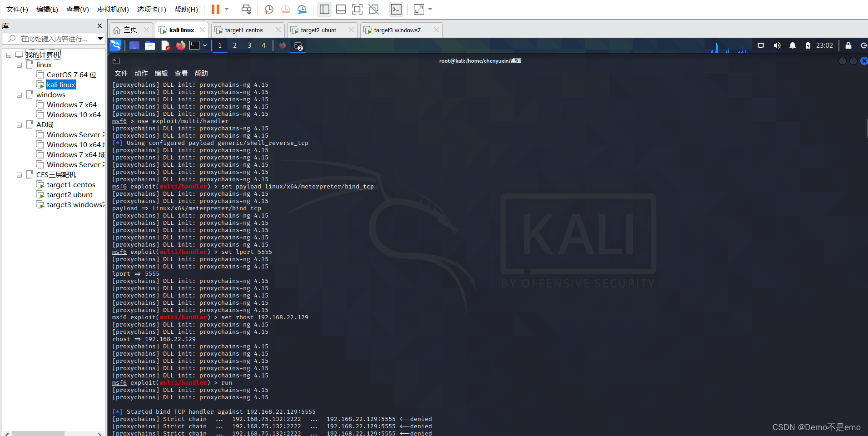The image size is (868, 436).
Task: Open the 选项卡(T) menu
Action: tap(152, 9)
